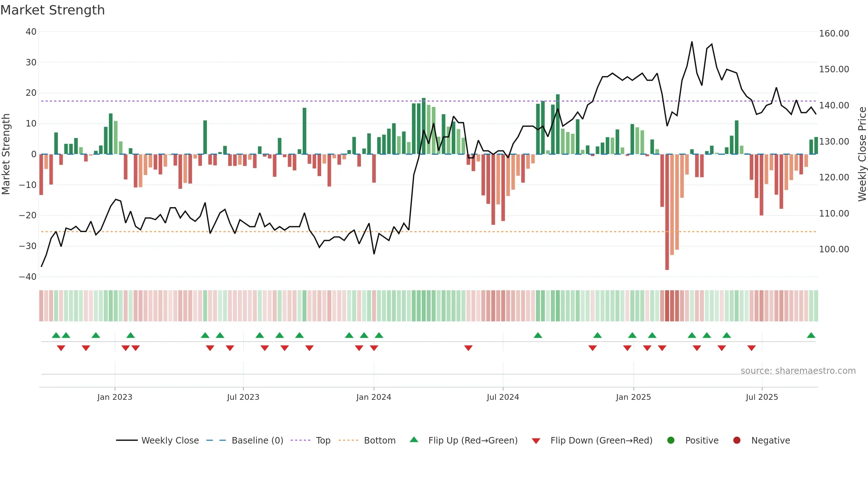Click the 'Flip Up (Red→Green)' legend label
Viewport: 868px width, 488px height.
[473, 441]
